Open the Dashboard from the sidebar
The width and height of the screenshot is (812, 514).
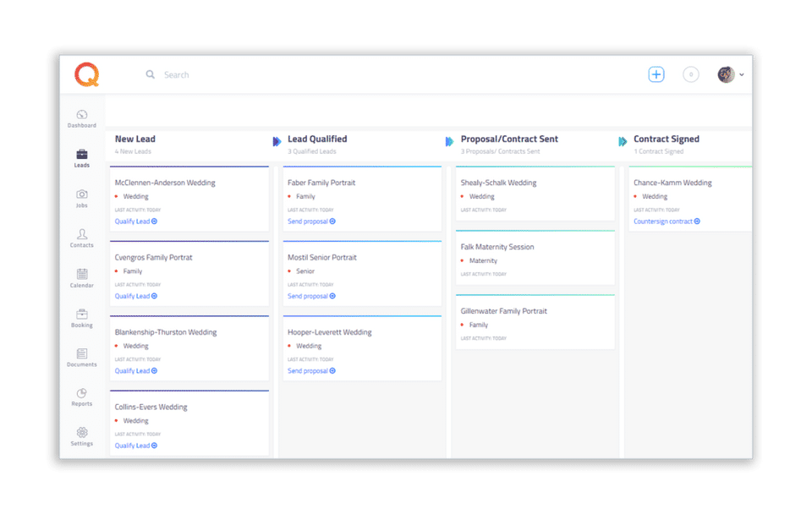[x=82, y=115]
